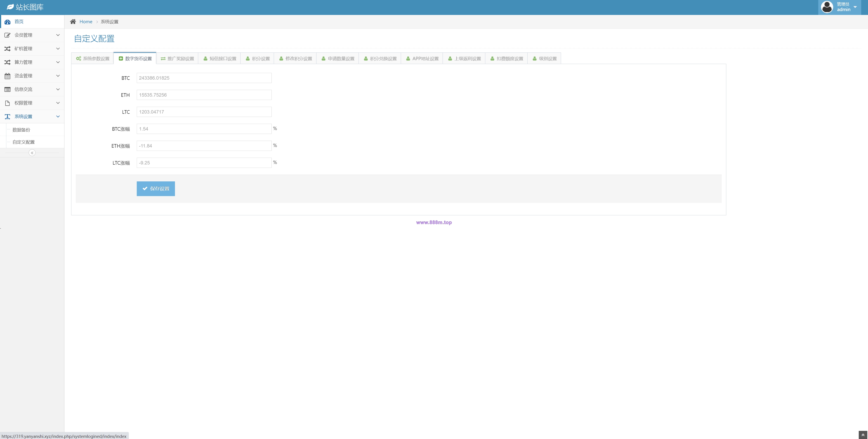
Task: Click the 站长图库 leaf logo
Action: [10, 7]
